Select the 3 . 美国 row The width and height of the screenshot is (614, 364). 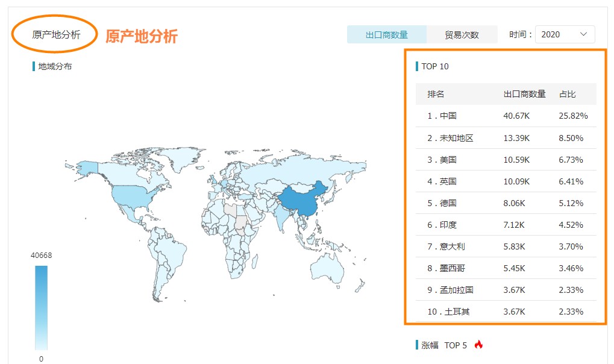click(x=506, y=160)
